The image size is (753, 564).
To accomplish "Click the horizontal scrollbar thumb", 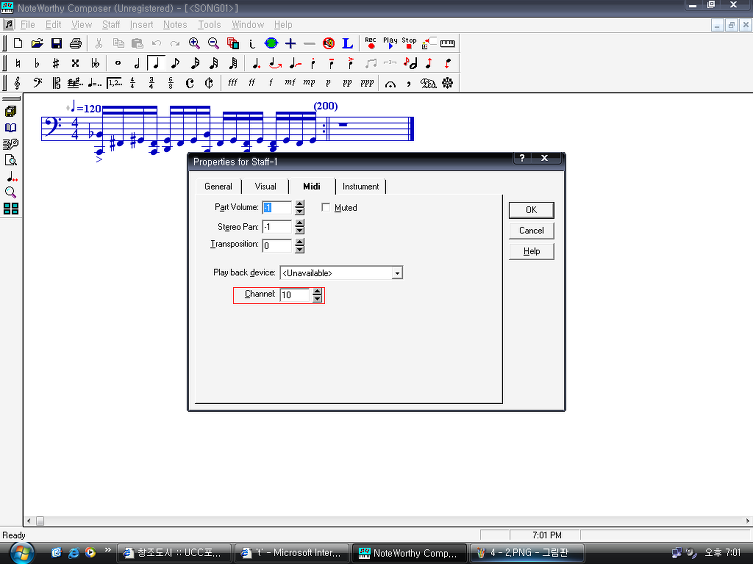I will pos(40,521).
